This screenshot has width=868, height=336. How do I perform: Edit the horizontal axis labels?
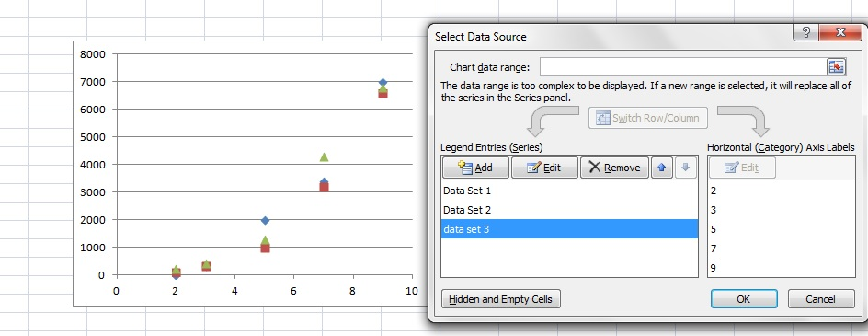click(x=742, y=168)
